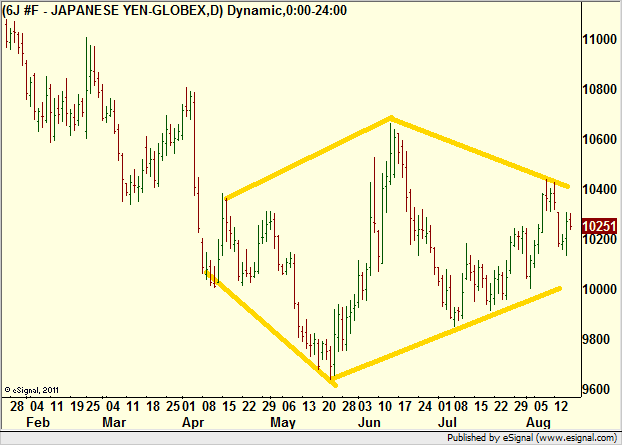Click the 9800 price axis label
Screen dimensions: 622x445
coord(595,339)
